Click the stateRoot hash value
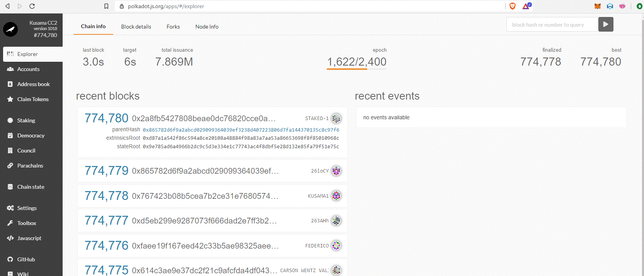 241,146
